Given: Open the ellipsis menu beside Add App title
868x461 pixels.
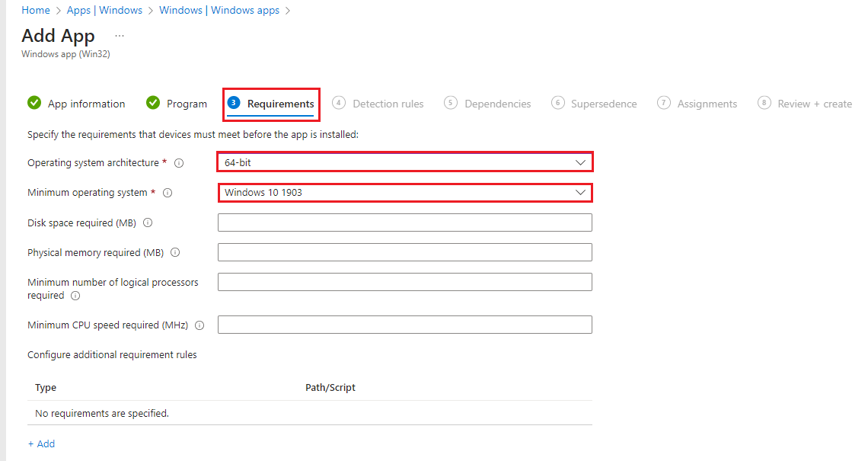Looking at the screenshot, I should (x=119, y=35).
